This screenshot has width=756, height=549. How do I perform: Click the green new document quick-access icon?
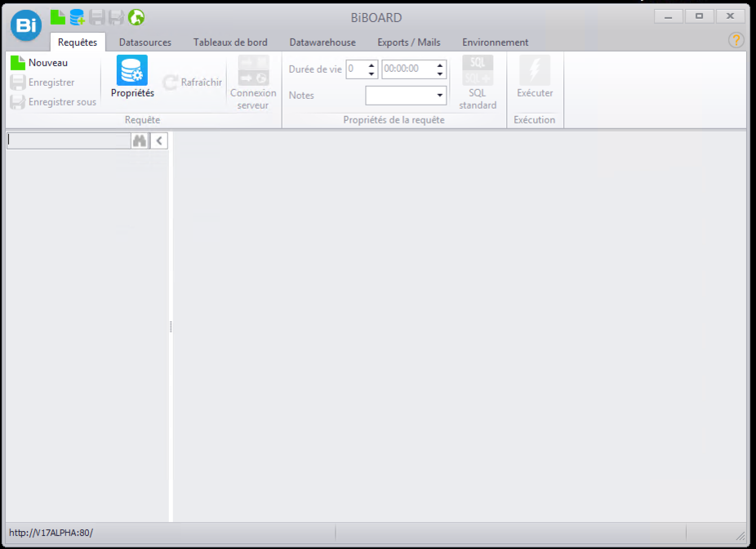pyautogui.click(x=58, y=17)
